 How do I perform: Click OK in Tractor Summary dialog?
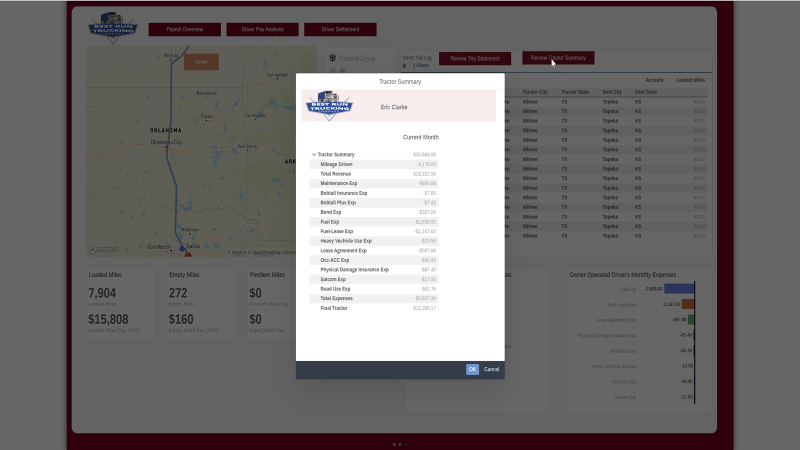pos(472,369)
